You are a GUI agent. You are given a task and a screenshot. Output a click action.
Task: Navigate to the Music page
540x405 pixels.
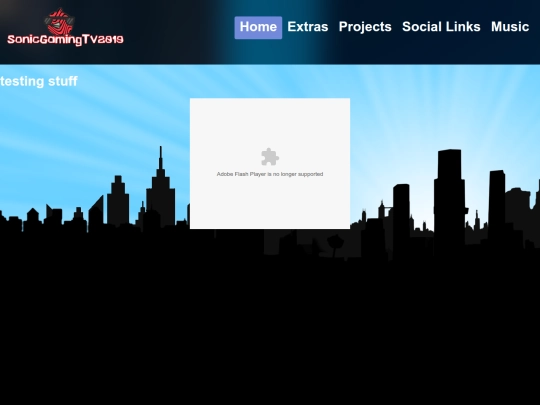pos(510,27)
